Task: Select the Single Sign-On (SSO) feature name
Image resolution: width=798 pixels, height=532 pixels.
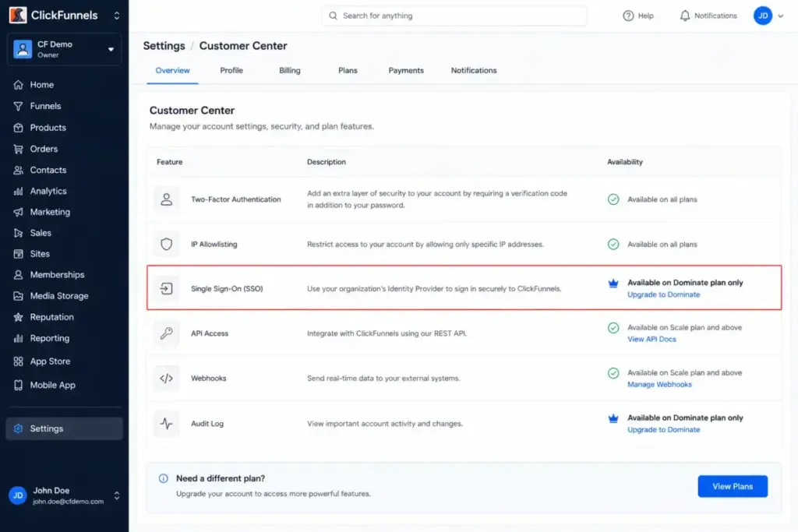Action: click(227, 288)
